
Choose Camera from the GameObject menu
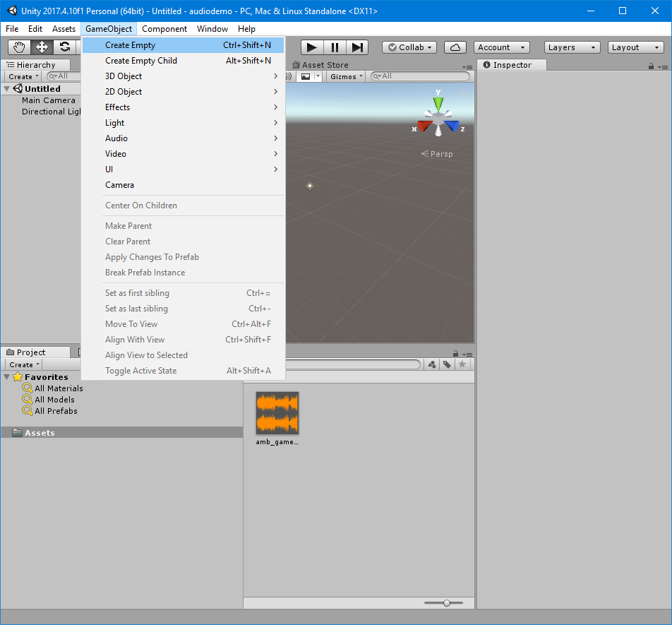pos(183,185)
